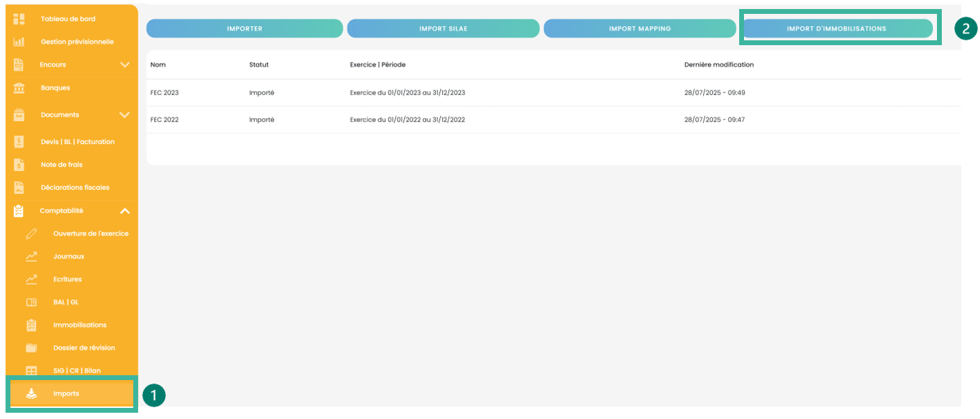The image size is (980, 419).
Task: Select Immobilisations submenu item
Action: pyautogui.click(x=80, y=325)
